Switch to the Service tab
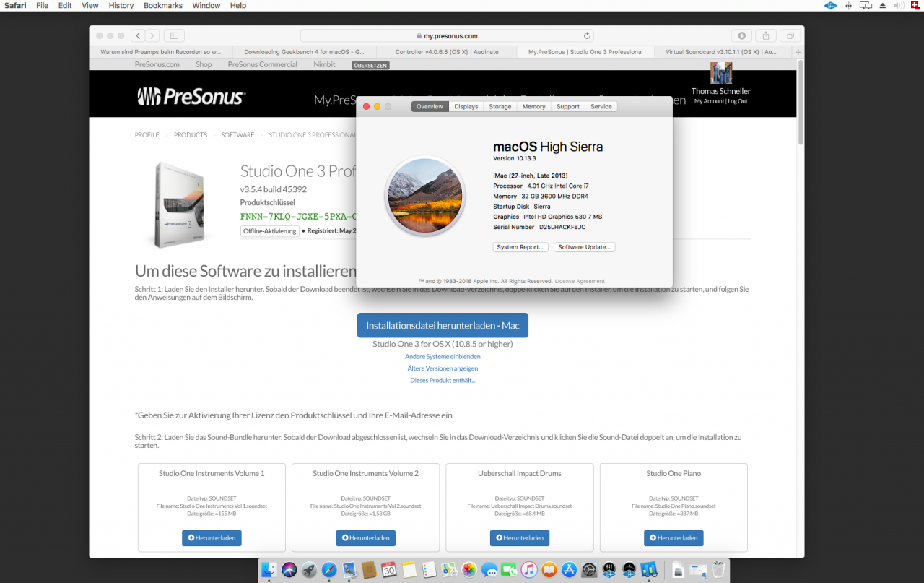 (x=601, y=107)
